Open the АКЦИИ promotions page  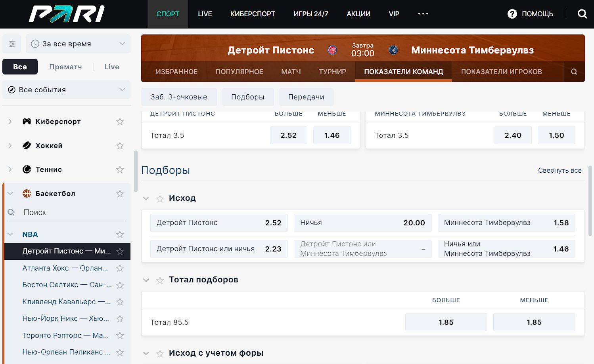click(x=358, y=14)
